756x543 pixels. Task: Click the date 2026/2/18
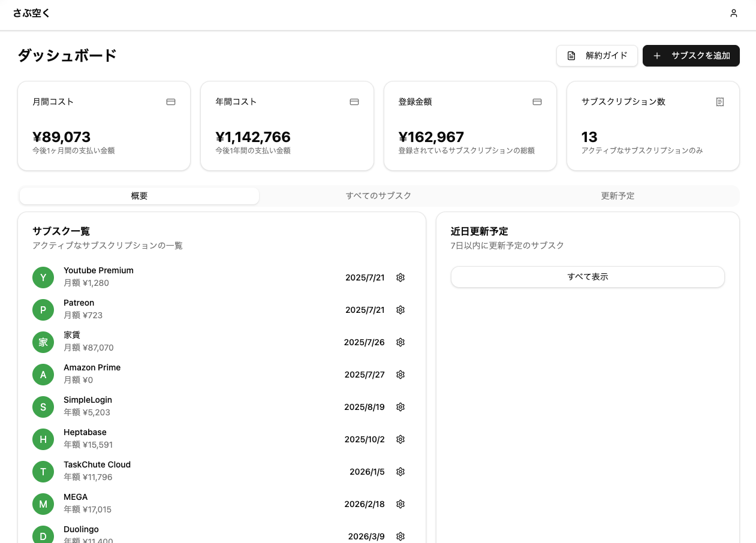click(365, 504)
